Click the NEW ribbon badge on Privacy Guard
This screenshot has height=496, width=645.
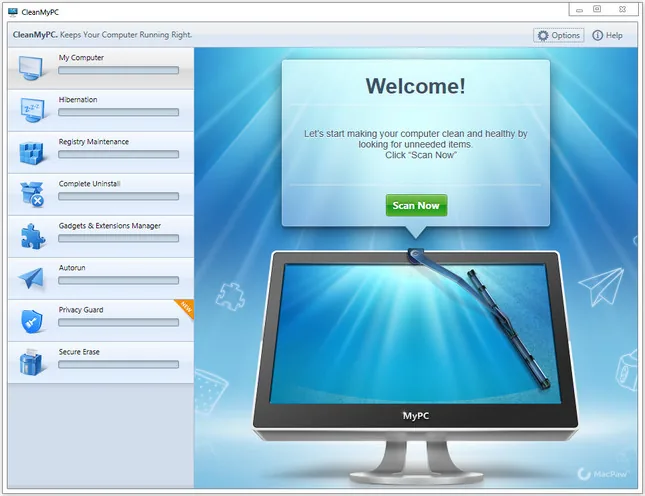(x=185, y=308)
